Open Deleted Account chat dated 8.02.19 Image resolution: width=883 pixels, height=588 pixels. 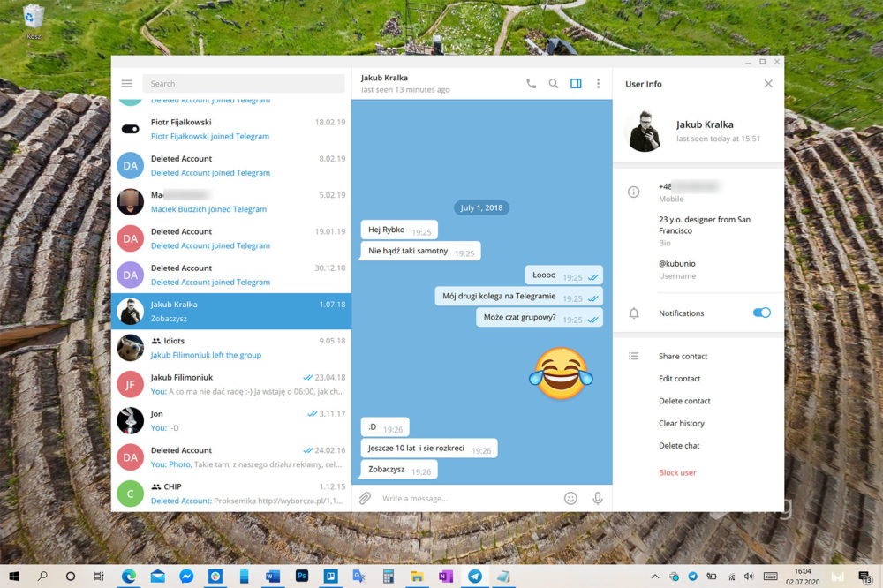click(x=230, y=166)
